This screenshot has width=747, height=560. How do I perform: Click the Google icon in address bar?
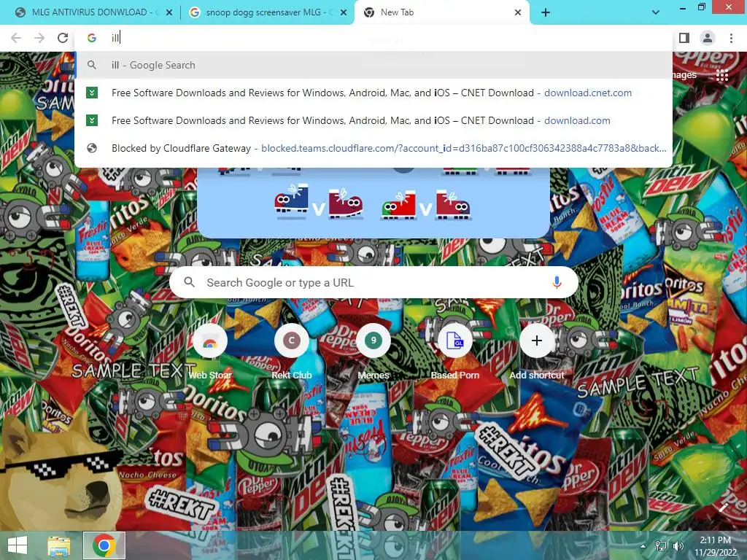[x=92, y=38]
